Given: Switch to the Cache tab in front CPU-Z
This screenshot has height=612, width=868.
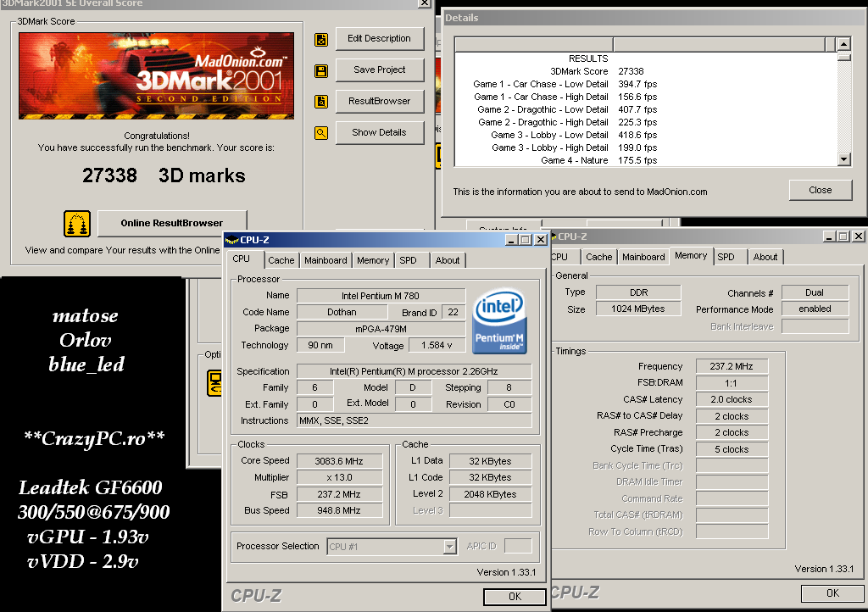Looking at the screenshot, I should pyautogui.click(x=281, y=260).
